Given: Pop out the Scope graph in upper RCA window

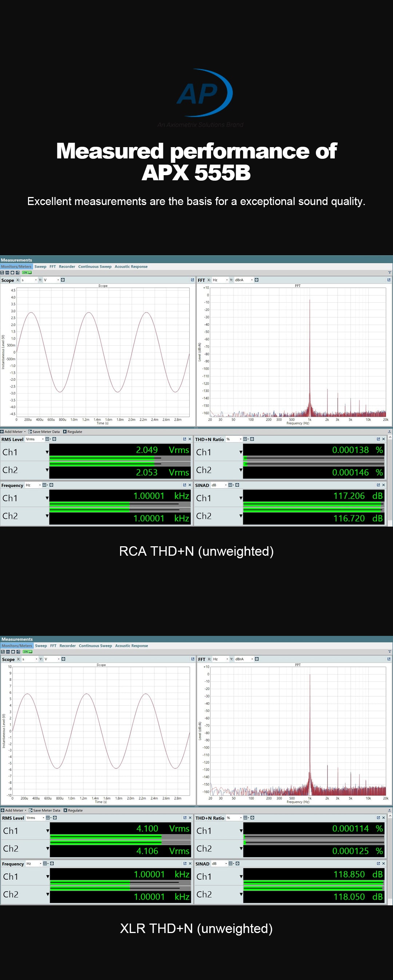Looking at the screenshot, I should [192, 280].
